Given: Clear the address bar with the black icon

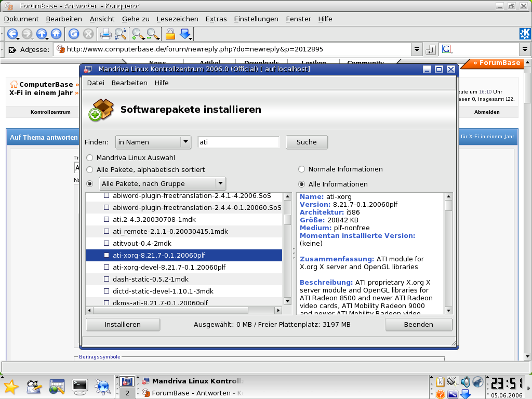Looking at the screenshot, I should point(12,50).
